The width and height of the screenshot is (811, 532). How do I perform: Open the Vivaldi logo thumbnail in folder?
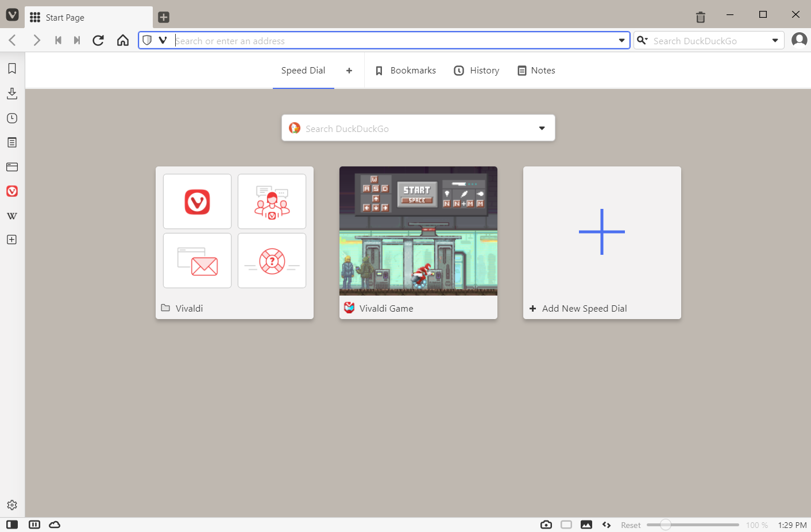[197, 201]
